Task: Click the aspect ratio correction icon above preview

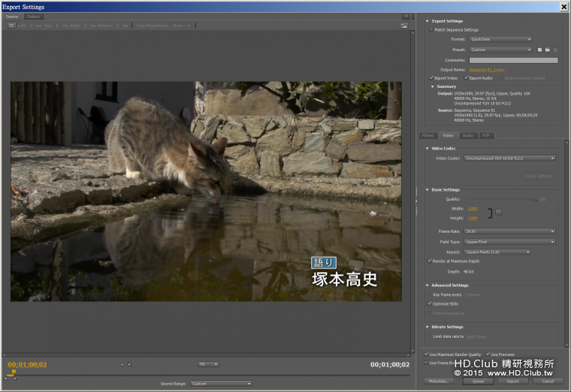Action: tap(403, 25)
